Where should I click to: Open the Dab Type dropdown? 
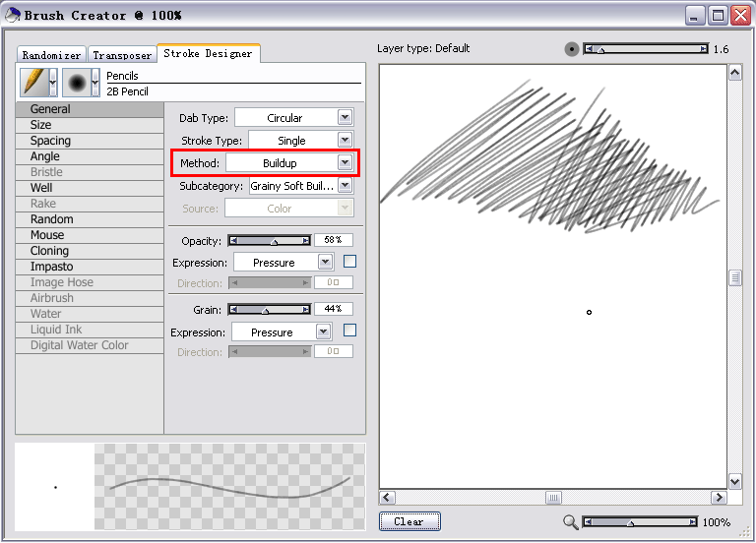(x=345, y=117)
